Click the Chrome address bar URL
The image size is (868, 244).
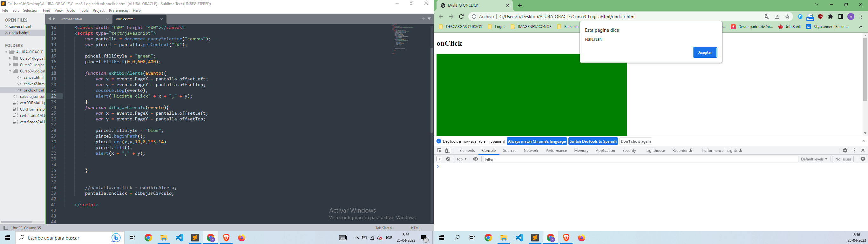(x=567, y=17)
